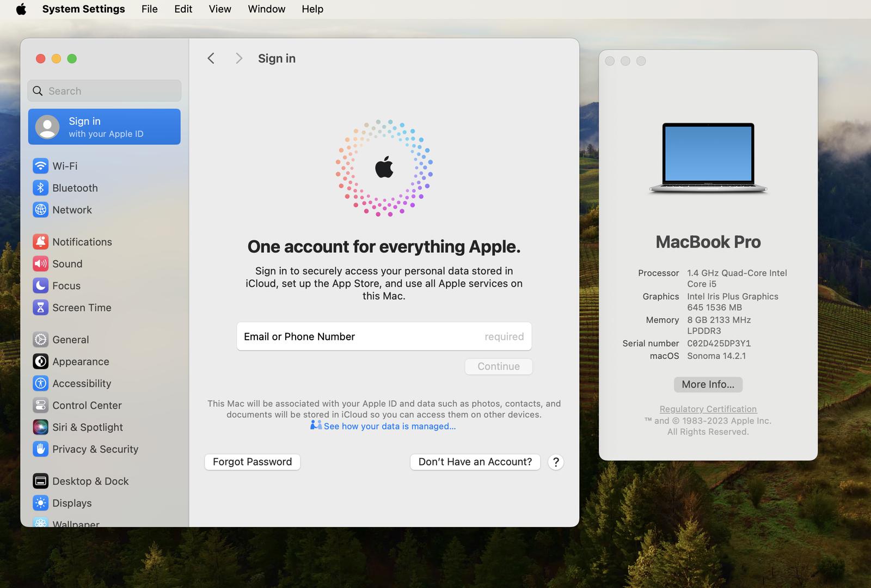Open the Screen Time hourglass icon
This screenshot has height=588, width=871.
pos(40,308)
